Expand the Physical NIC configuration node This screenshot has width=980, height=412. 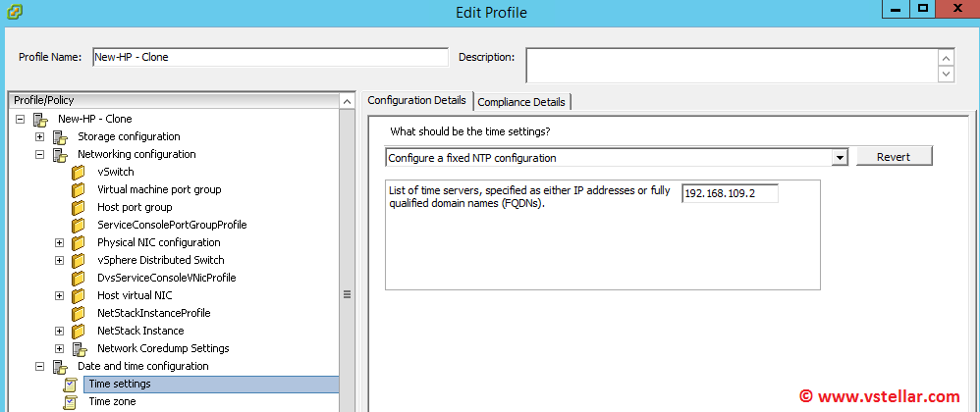[x=60, y=243]
